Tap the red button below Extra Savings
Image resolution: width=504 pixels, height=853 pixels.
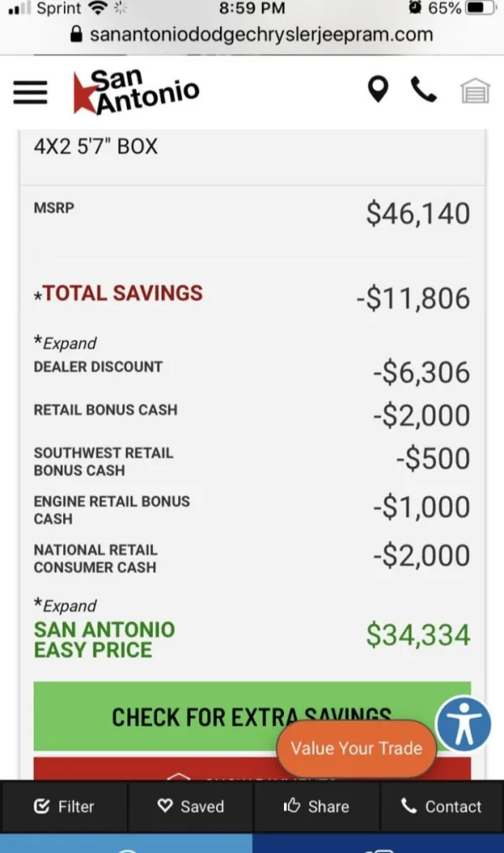151,769
